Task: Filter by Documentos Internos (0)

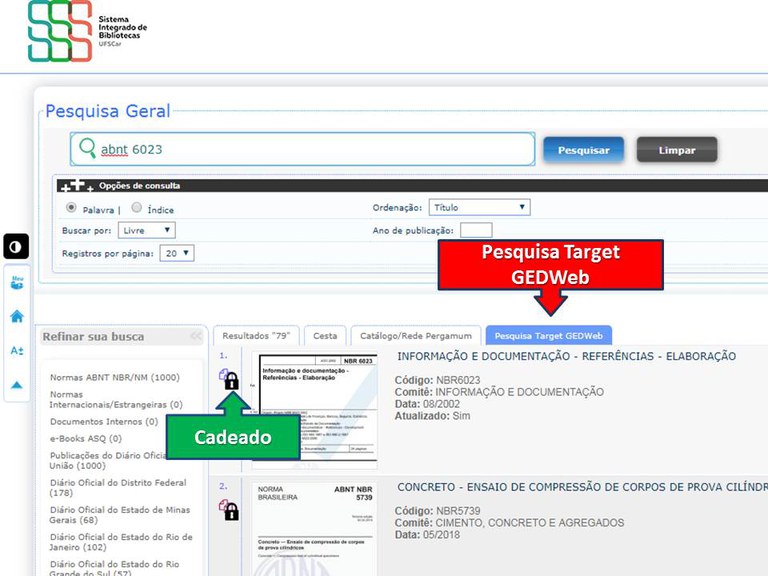Action: click(104, 422)
